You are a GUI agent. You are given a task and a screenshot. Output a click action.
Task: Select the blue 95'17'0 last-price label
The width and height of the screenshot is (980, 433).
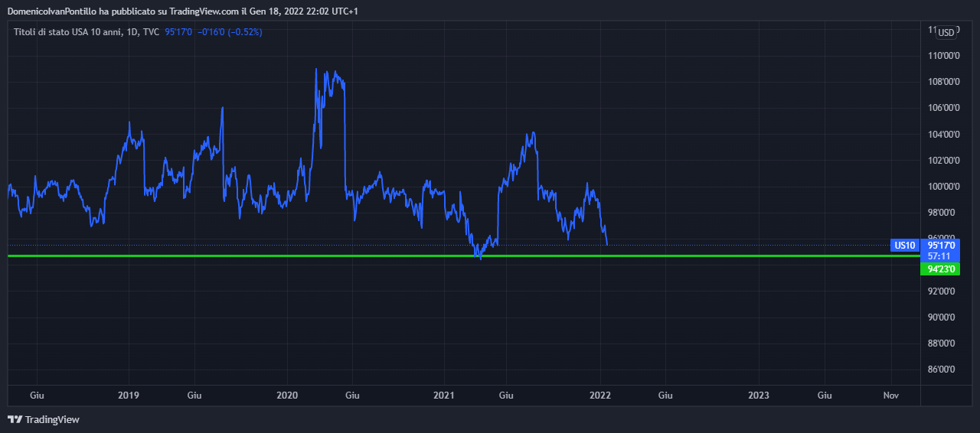[939, 246]
